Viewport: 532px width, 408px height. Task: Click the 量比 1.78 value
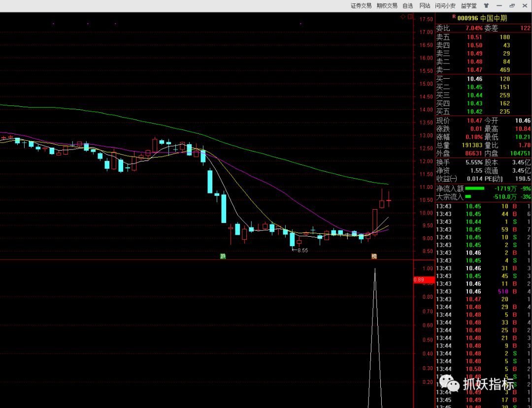tap(525, 145)
